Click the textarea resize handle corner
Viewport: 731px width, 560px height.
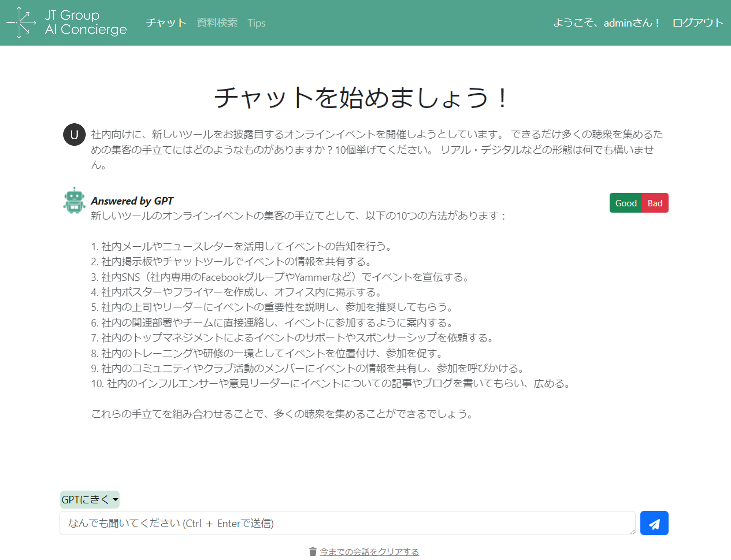coord(632,532)
